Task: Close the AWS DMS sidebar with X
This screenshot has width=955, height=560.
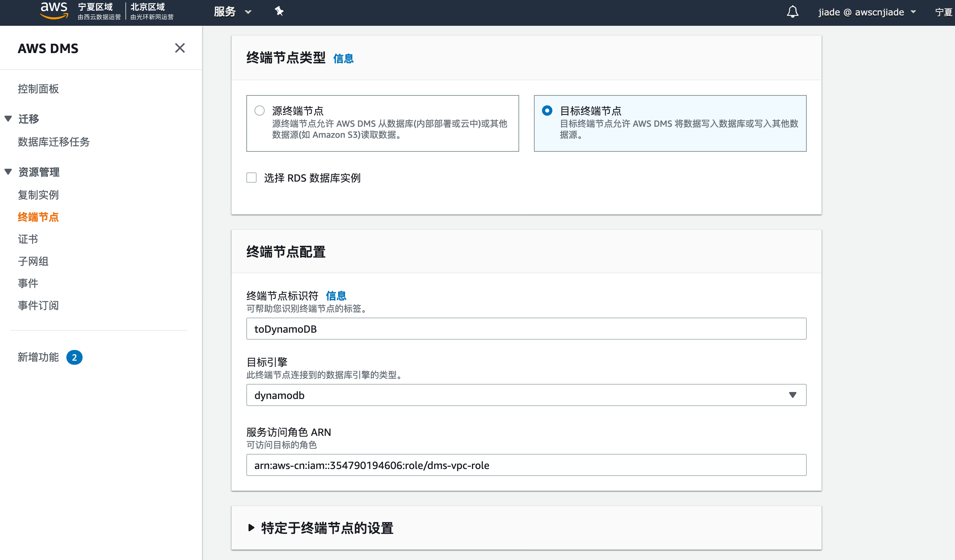Action: 180,48
